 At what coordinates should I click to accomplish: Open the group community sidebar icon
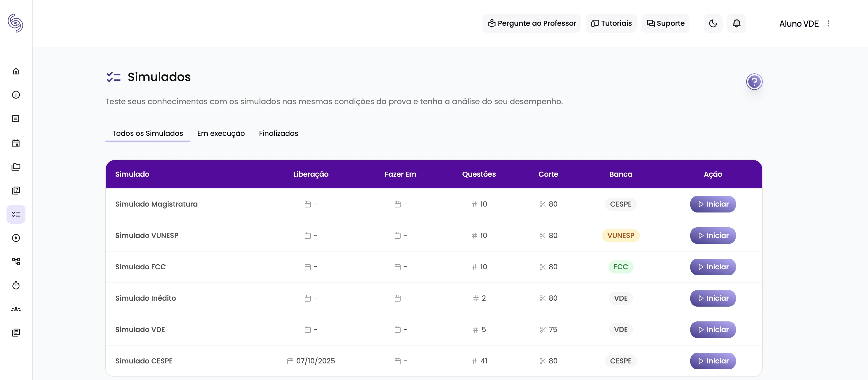click(x=16, y=309)
